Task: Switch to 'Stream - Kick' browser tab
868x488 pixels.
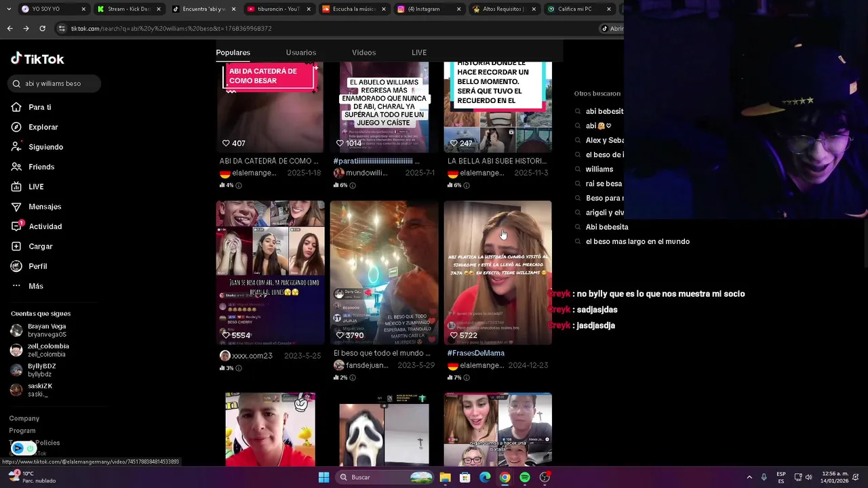Action: point(129,9)
